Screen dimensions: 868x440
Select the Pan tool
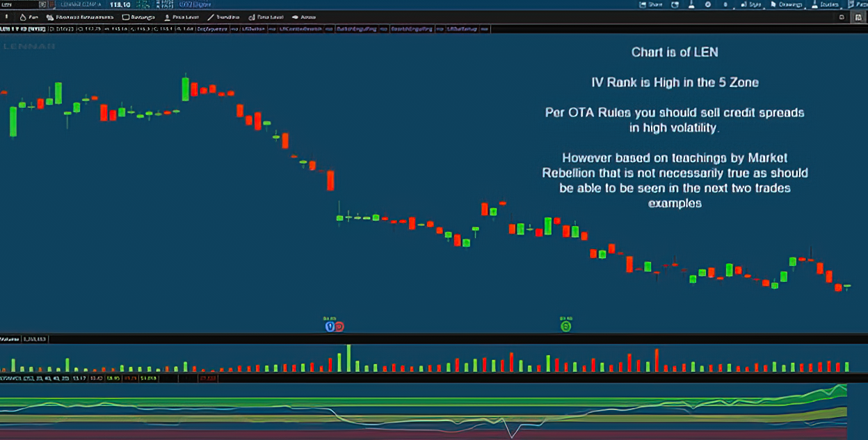pyautogui.click(x=29, y=16)
